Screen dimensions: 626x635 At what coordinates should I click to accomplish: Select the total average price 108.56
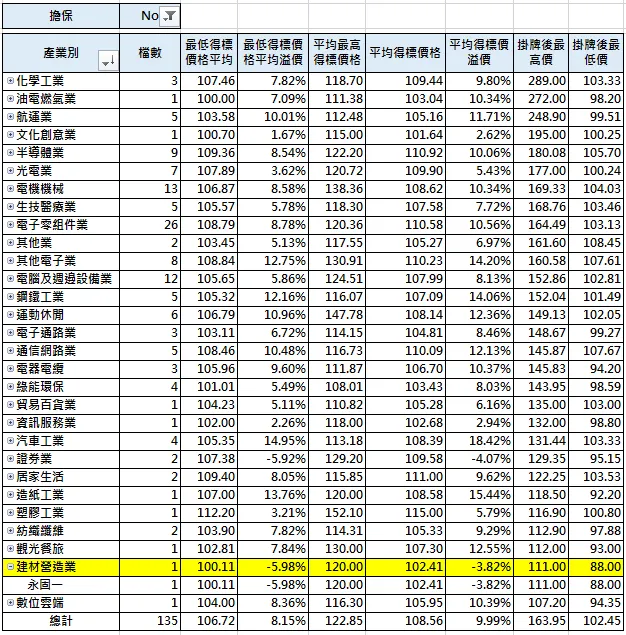405,621
